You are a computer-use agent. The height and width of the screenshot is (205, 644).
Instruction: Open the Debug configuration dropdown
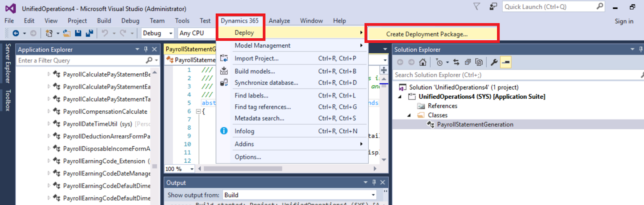[x=171, y=33]
